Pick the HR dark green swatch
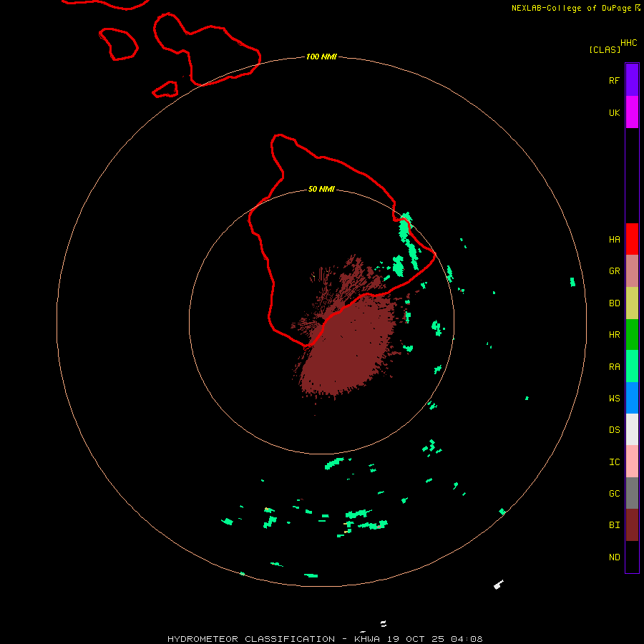 [632, 335]
